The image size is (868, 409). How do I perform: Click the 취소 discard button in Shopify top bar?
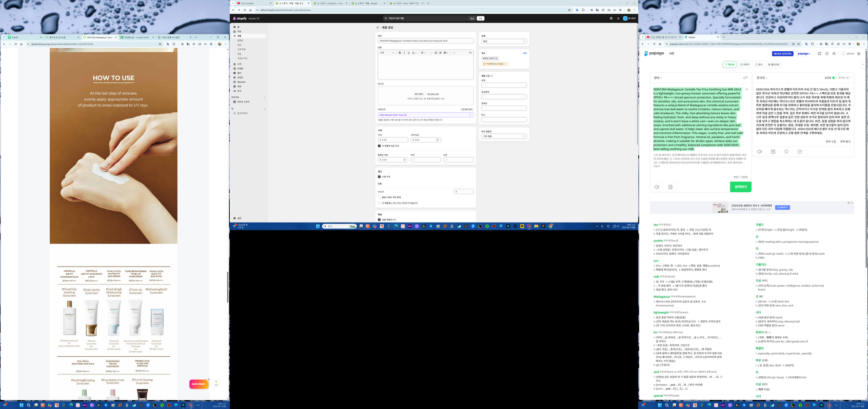tap(472, 18)
